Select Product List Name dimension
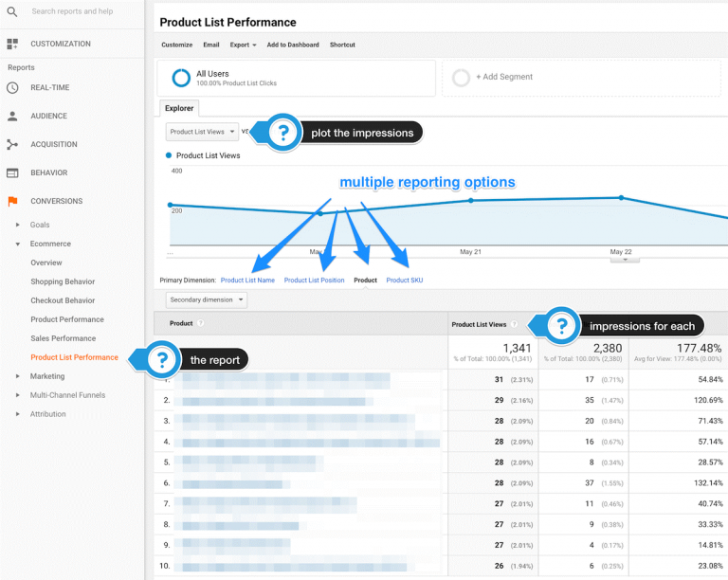 point(247,281)
